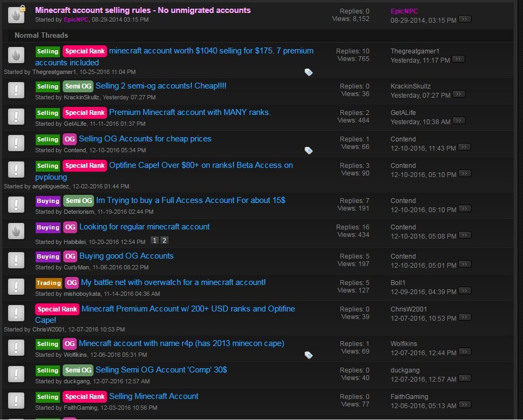Click the locked thread icon for selling rules

tap(16, 15)
